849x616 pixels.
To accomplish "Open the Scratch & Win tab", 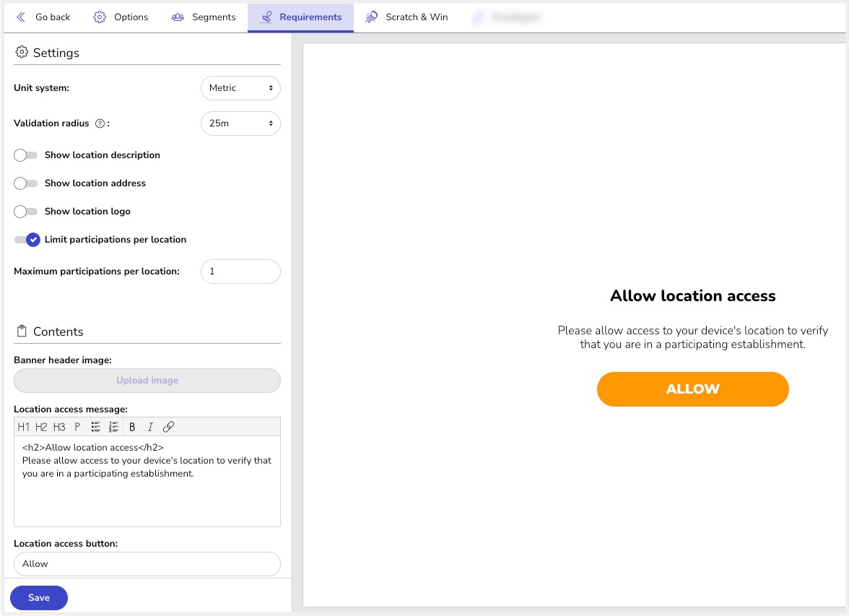I will 406,17.
